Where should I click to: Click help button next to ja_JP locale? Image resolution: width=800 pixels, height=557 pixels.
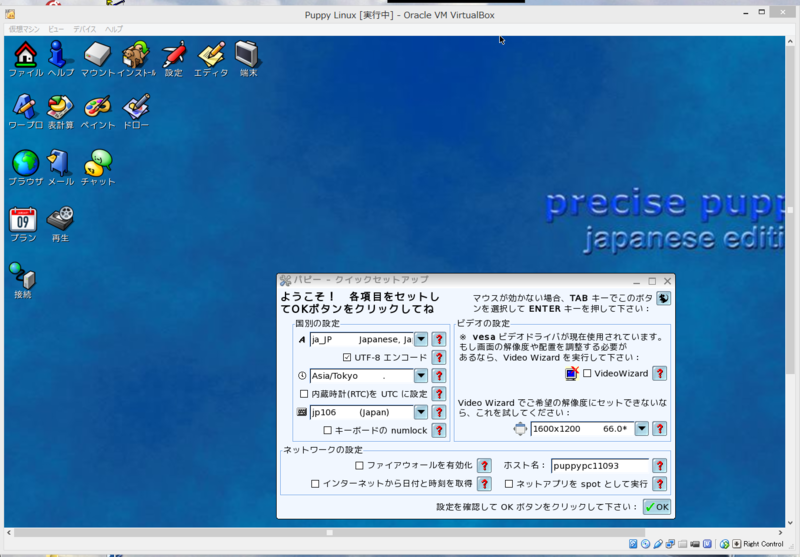(x=439, y=339)
